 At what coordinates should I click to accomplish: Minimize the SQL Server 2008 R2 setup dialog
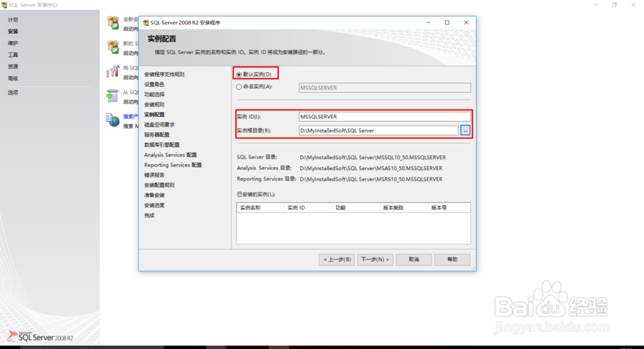click(428, 23)
